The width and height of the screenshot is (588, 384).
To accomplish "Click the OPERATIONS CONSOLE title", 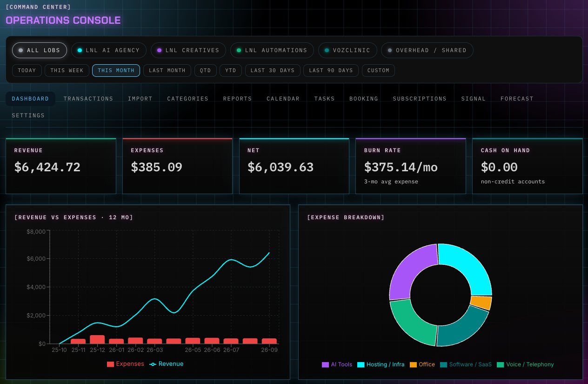I will click(63, 20).
